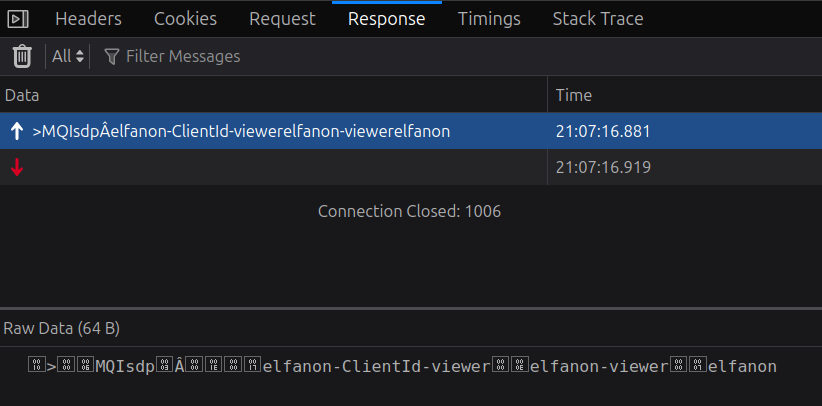Select the Request tab

(282, 19)
